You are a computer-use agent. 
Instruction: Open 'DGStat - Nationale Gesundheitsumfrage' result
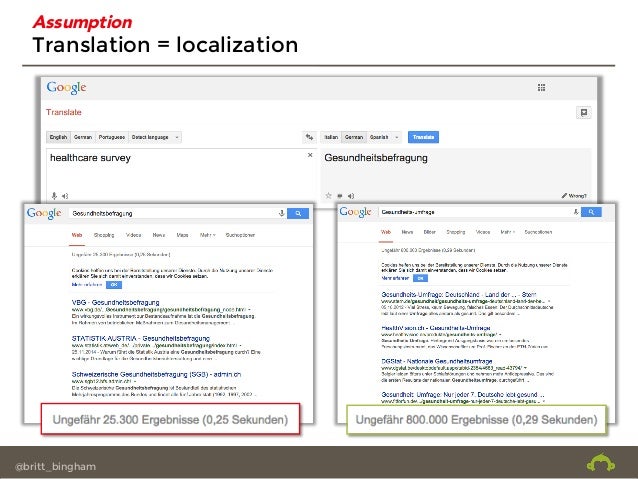tap(437, 361)
